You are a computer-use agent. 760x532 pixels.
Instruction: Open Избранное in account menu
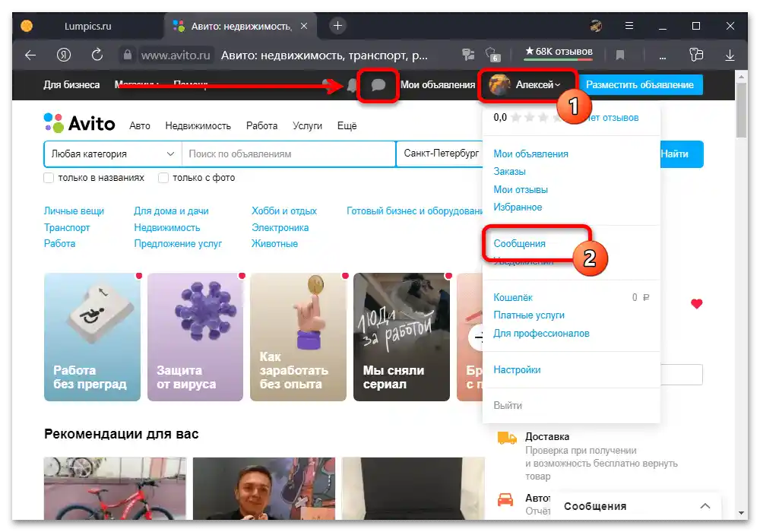point(518,207)
